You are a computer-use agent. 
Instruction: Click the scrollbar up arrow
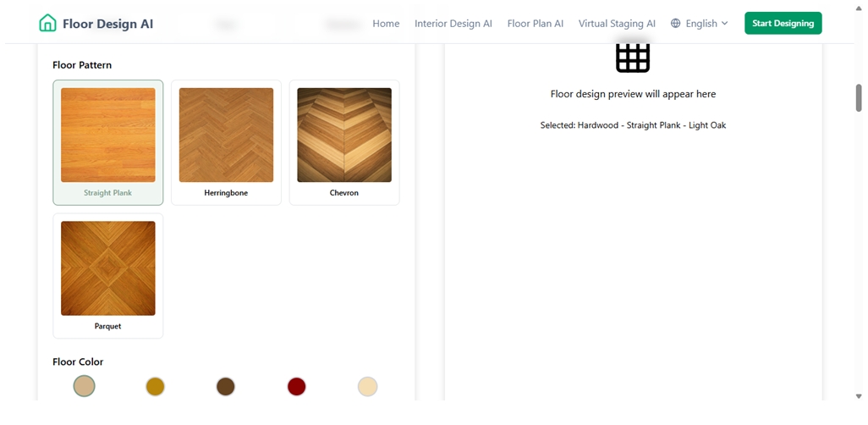[859, 8]
